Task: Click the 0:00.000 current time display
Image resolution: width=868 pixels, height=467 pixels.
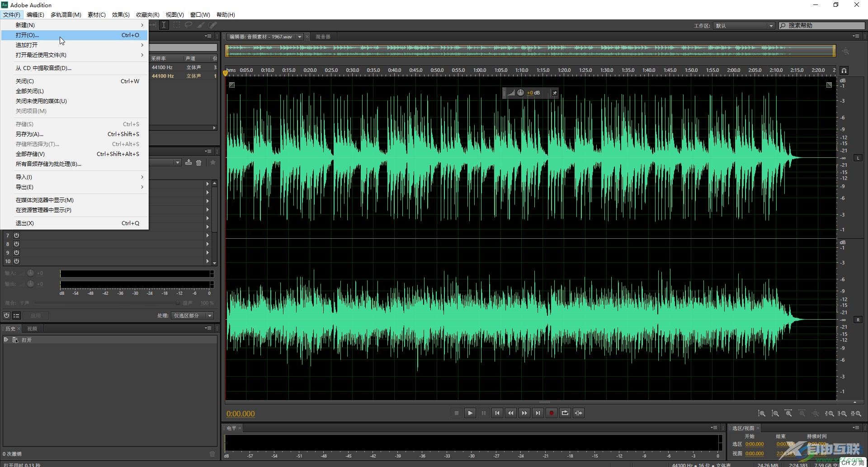Action: coord(241,414)
